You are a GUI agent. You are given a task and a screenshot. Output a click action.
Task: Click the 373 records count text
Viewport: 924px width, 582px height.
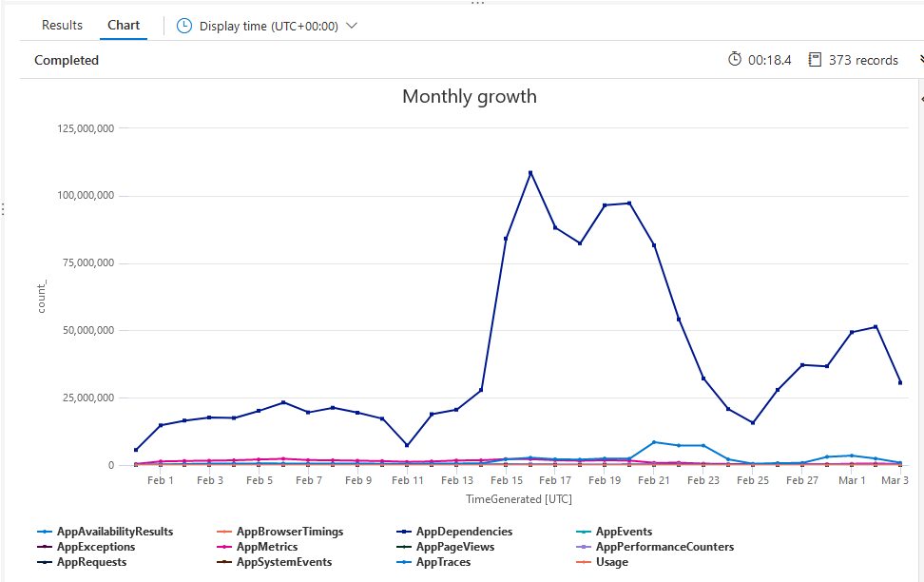point(863,60)
